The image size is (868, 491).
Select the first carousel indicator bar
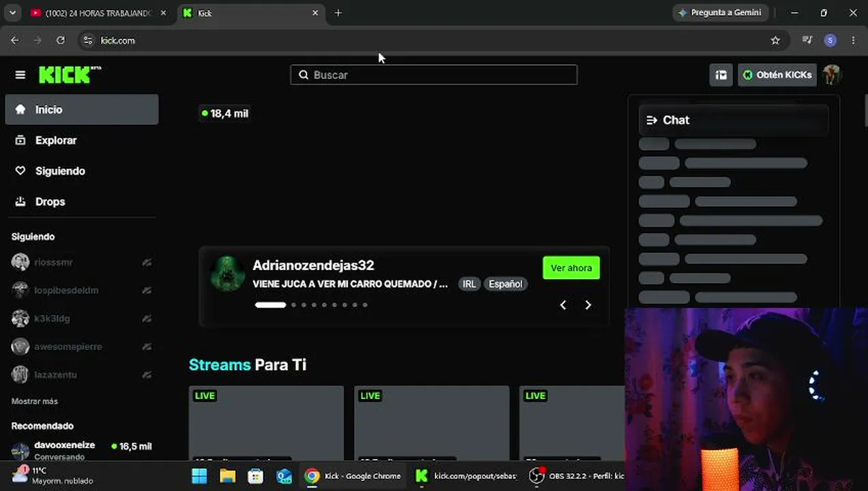pos(270,305)
